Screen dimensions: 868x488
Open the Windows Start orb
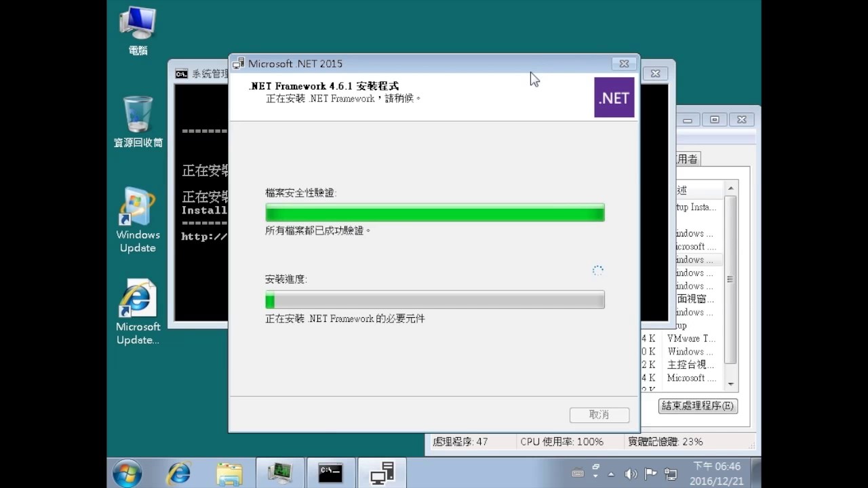click(x=127, y=473)
